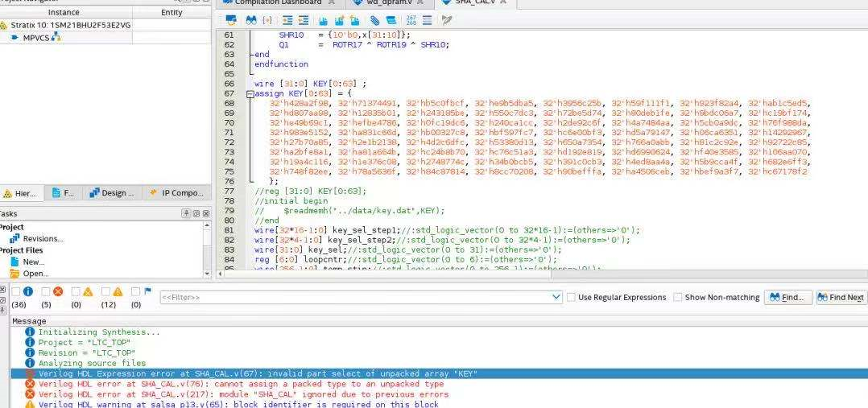
Task: Click the first editor toolbar icon
Action: coord(231,20)
